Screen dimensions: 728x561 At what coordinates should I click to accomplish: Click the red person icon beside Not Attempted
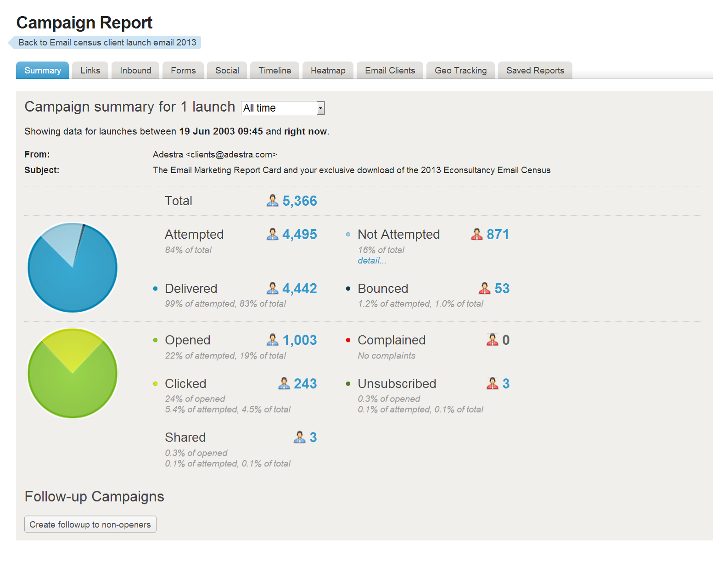click(476, 234)
